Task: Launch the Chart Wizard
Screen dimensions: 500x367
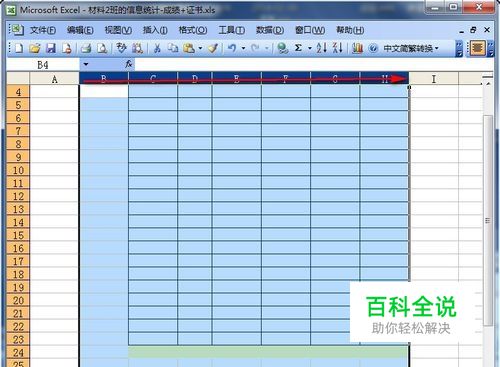Action: coord(357,48)
